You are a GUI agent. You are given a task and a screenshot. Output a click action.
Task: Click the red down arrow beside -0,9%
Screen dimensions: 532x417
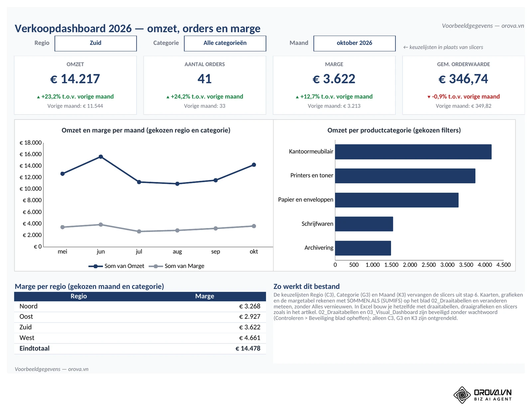pyautogui.click(x=429, y=97)
